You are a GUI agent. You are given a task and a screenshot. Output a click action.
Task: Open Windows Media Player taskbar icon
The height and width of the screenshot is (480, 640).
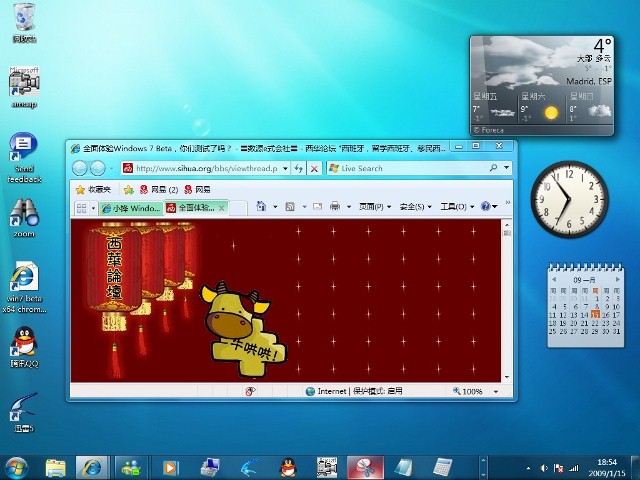[x=171, y=468]
